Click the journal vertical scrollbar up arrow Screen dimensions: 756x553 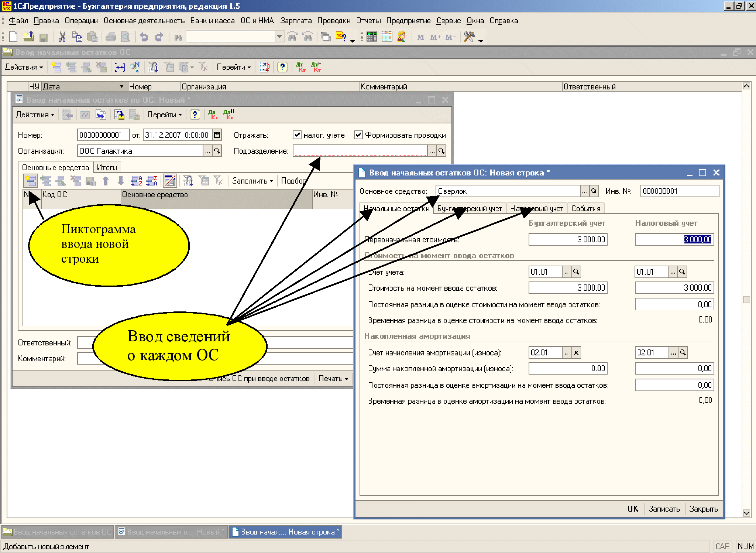click(746, 86)
